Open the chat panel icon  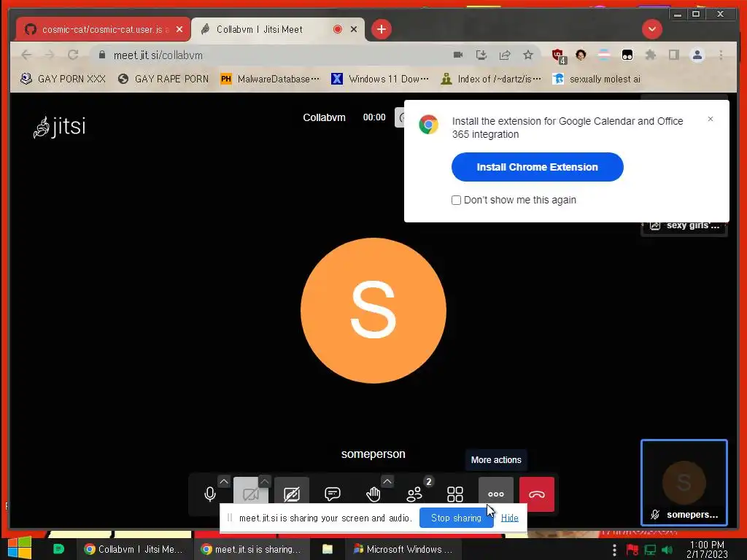332,494
